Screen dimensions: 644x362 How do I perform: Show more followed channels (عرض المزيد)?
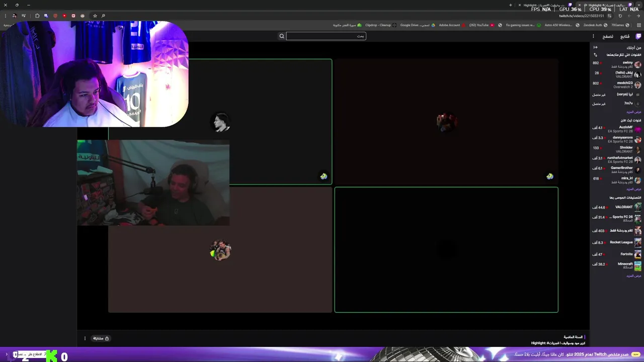[634, 112]
